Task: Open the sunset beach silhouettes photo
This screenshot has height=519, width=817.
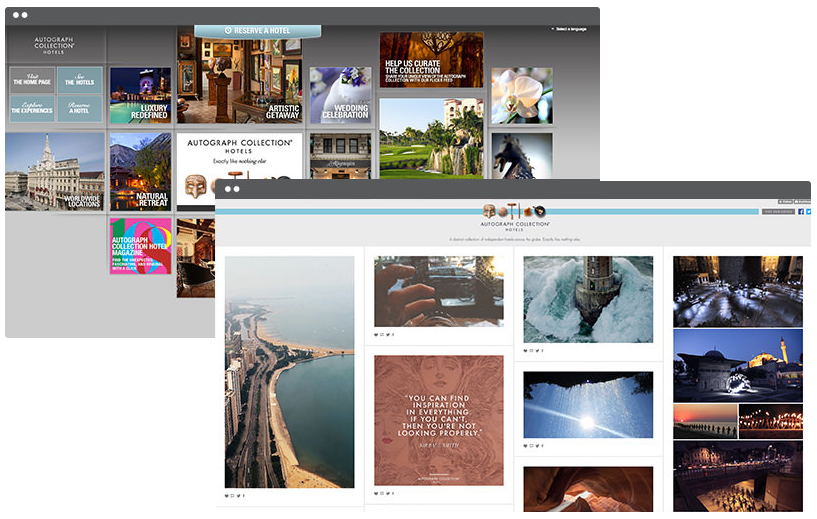Action: pos(705,422)
